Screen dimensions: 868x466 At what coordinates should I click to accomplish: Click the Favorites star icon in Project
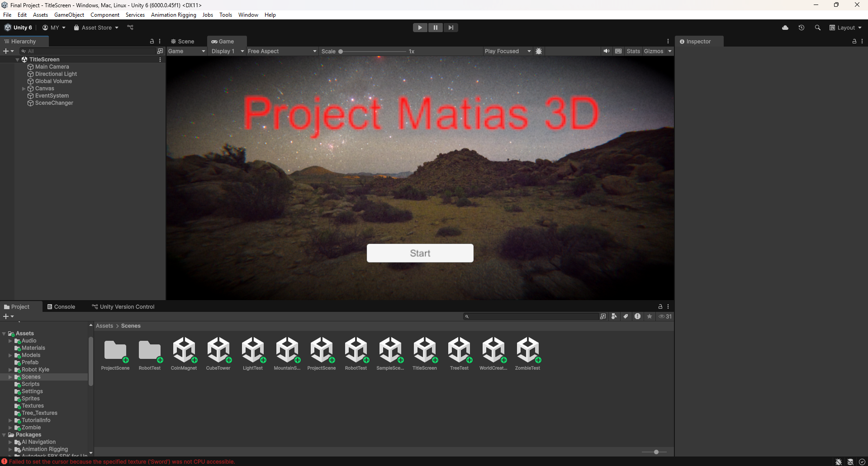point(650,316)
